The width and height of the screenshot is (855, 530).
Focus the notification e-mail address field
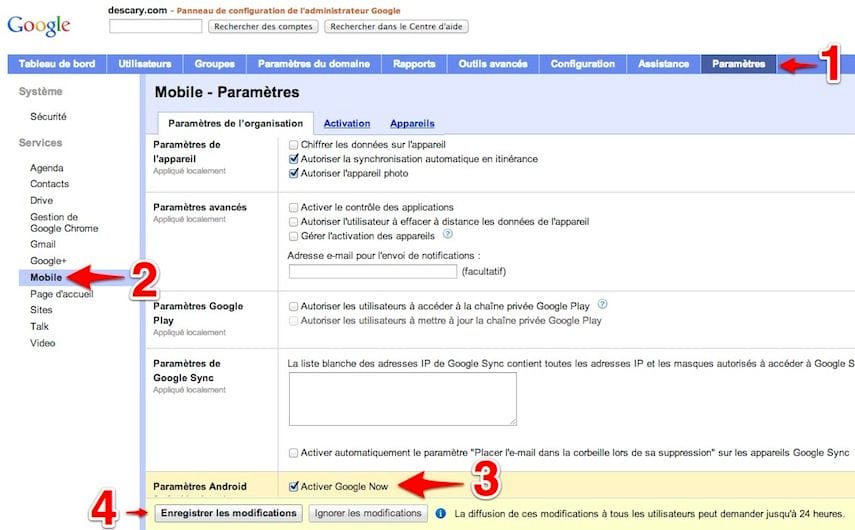pos(373,271)
